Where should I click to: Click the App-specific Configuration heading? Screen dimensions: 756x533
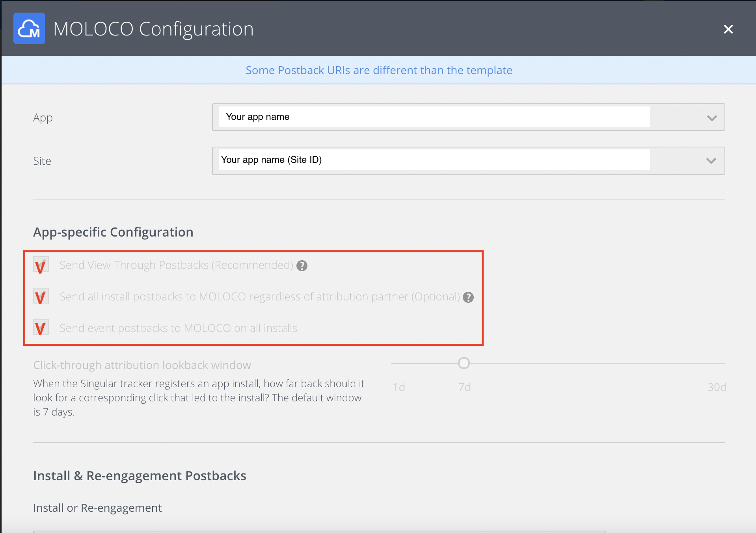click(113, 232)
